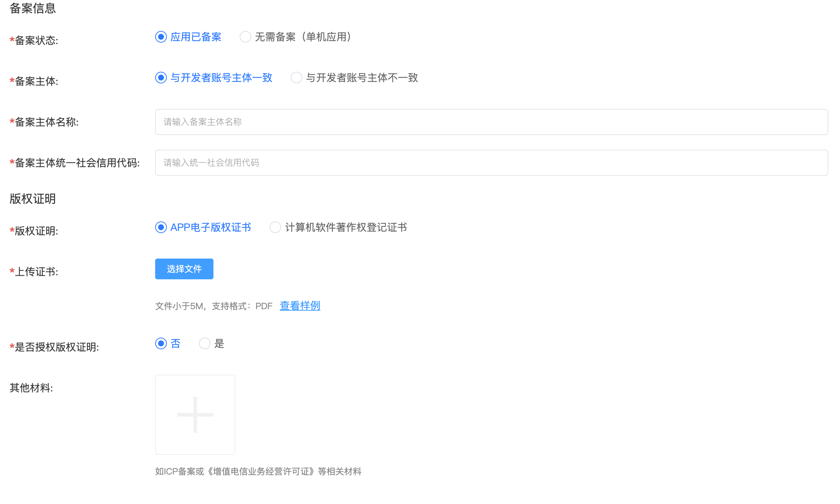Click the 与开发者账号主体一致 label text
Viewport: 840px width, 504px height.
pos(221,78)
